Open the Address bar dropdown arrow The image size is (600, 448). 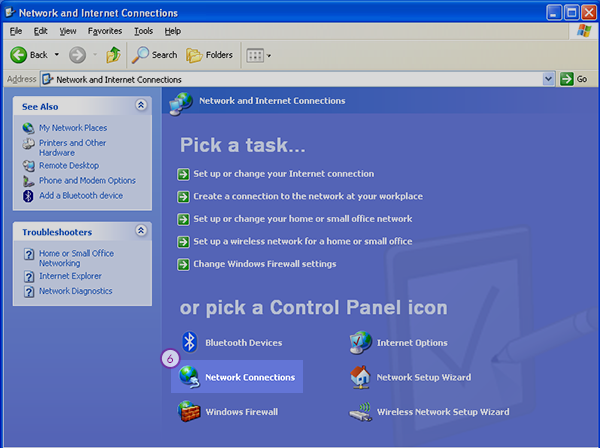point(548,79)
